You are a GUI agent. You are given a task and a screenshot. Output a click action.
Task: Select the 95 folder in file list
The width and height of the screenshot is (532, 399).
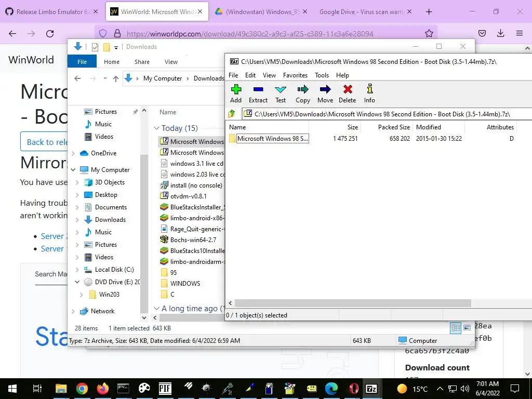174,273
